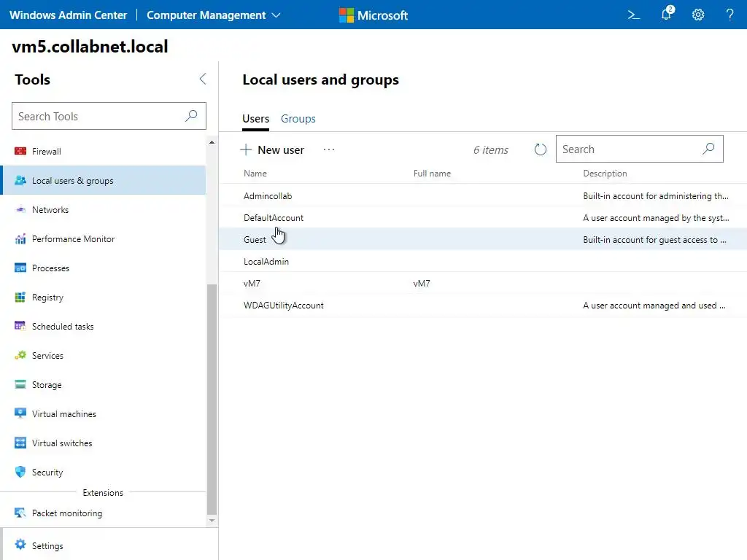Open Performance Monitor tool
The height and width of the screenshot is (560, 747).
click(73, 239)
